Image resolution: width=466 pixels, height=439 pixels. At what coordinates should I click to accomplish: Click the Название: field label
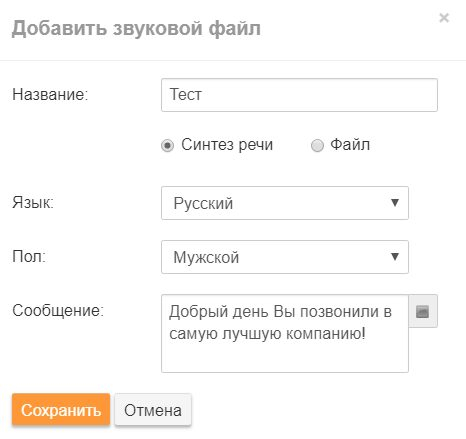point(50,94)
